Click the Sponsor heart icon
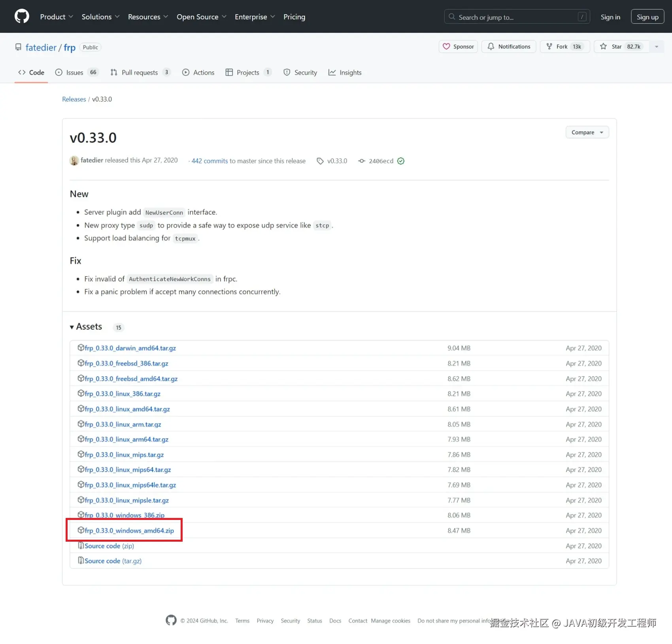 (446, 46)
